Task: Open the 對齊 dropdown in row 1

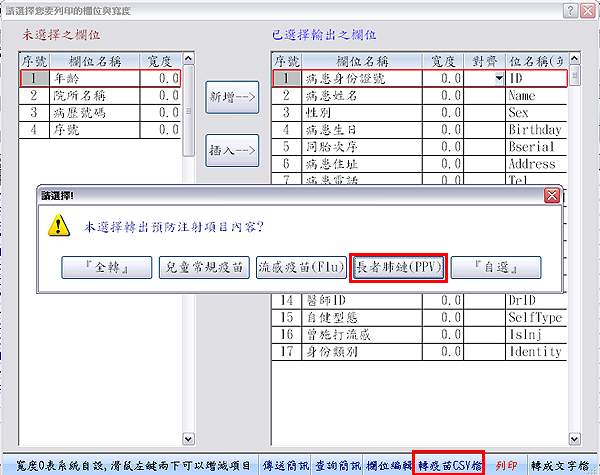Action: click(x=498, y=78)
